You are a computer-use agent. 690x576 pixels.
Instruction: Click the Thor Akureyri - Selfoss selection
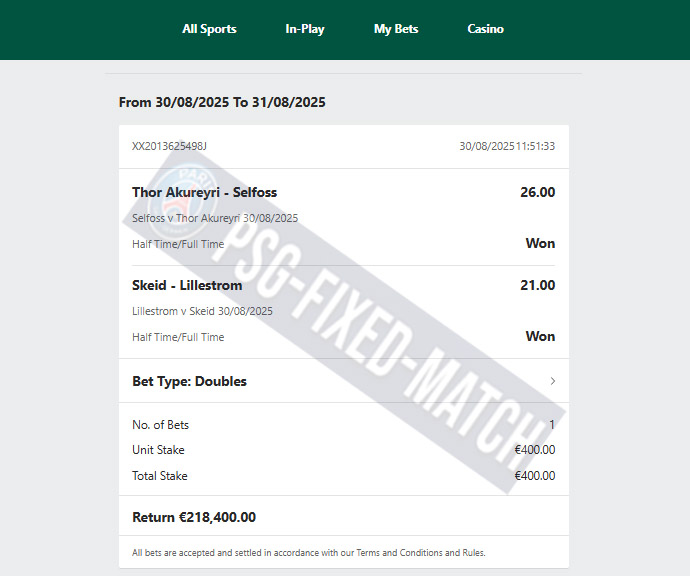click(204, 192)
